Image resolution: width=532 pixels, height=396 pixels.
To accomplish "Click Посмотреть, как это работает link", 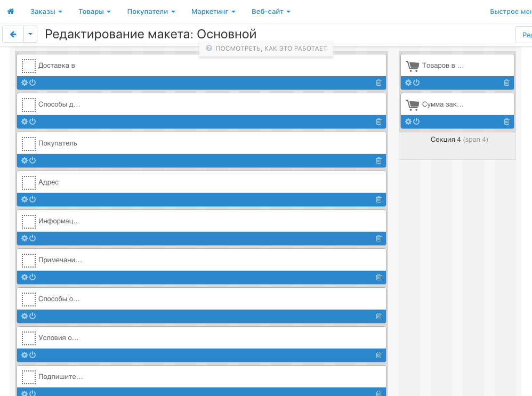I will [x=266, y=49].
